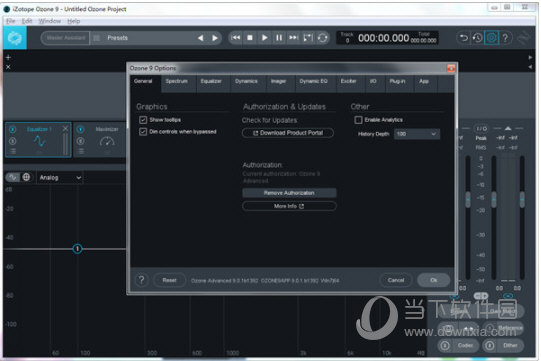This screenshot has width=541, height=361.
Task: Toggle loop playback cycle icon
Action: click(322, 38)
